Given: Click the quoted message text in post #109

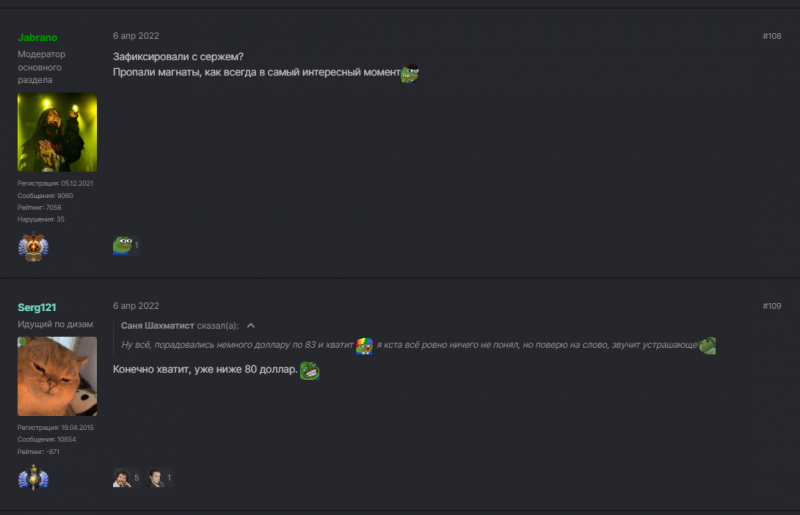Looking at the screenshot, I should click(237, 345).
